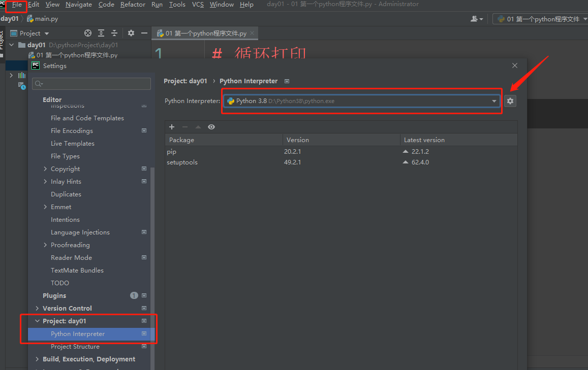Toggle show early releases eye icon
This screenshot has width=588, height=370.
tap(211, 127)
